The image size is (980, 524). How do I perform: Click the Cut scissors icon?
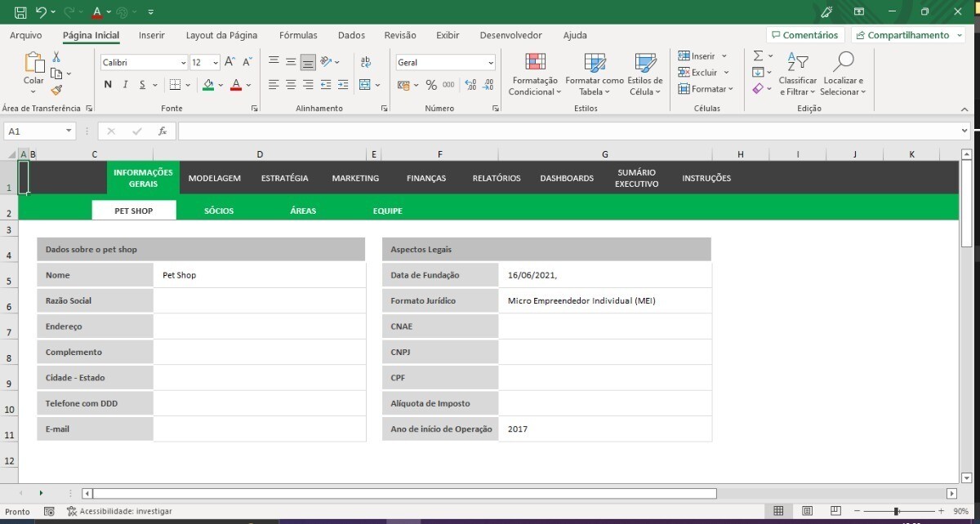click(x=56, y=57)
